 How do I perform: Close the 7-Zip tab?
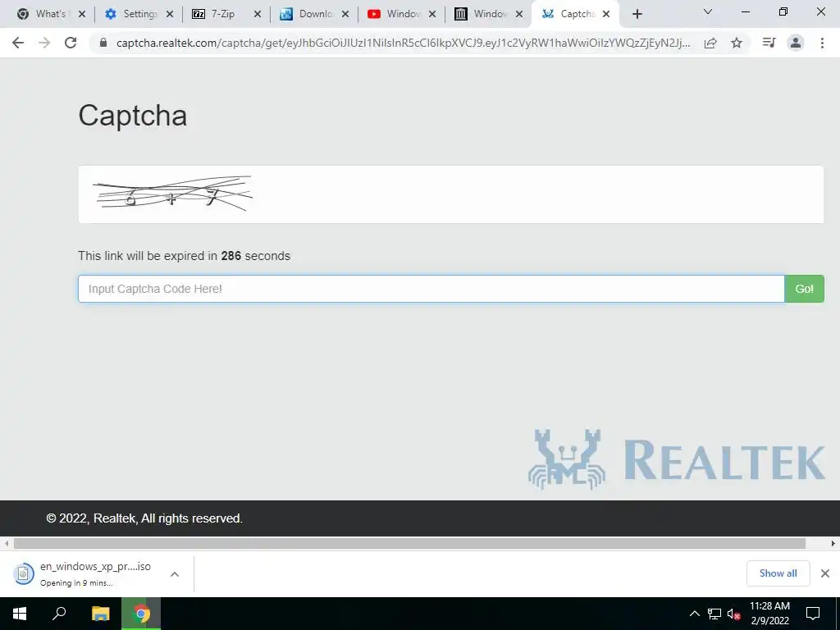pyautogui.click(x=258, y=15)
